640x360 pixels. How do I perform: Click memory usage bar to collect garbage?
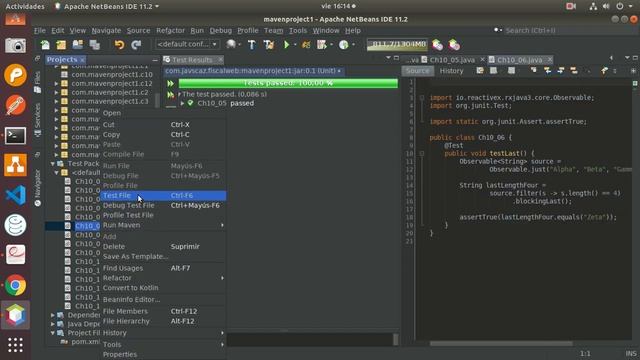(397, 44)
